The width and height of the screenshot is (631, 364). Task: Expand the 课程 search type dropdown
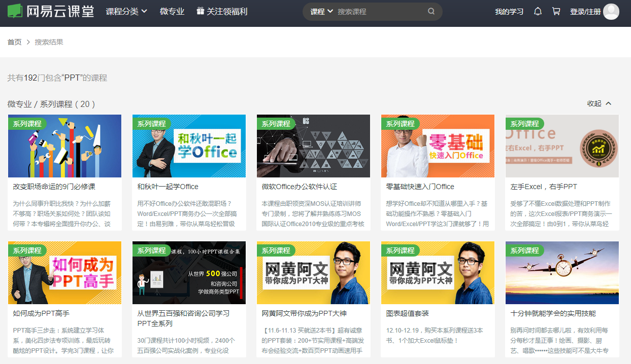click(x=322, y=11)
